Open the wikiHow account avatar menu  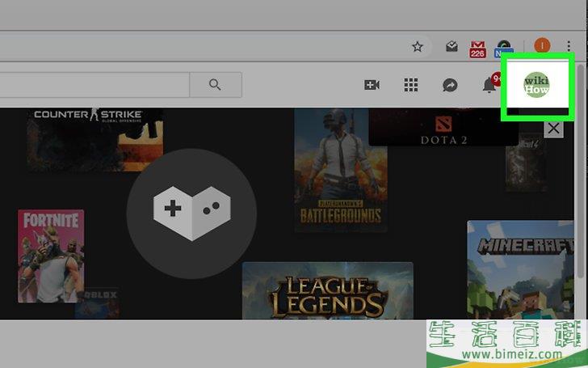pos(536,85)
